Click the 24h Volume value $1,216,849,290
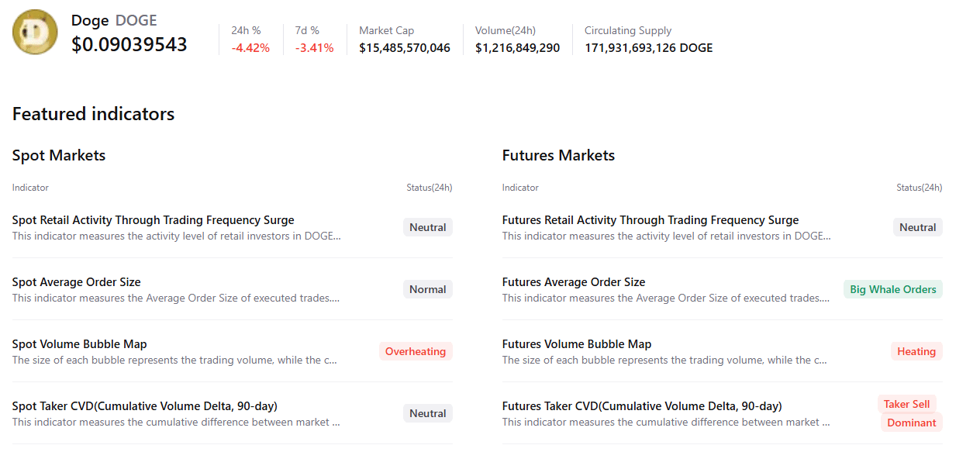Screen dimensions: 980x452 [517, 48]
